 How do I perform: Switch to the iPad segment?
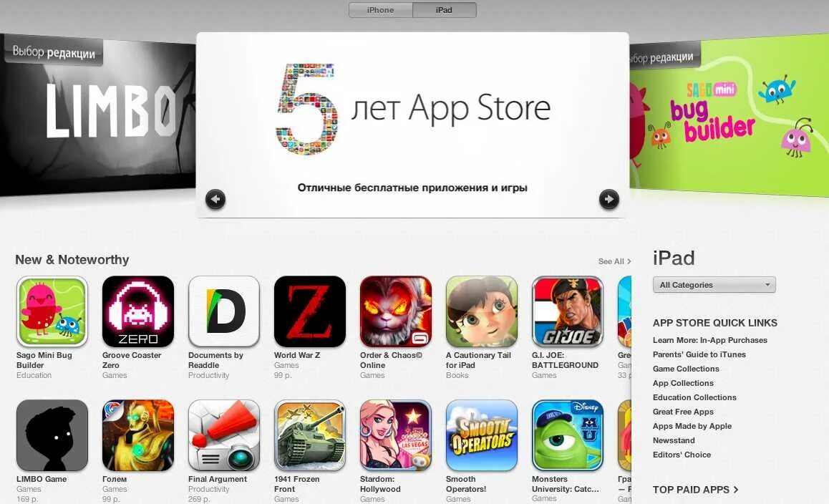tap(444, 10)
